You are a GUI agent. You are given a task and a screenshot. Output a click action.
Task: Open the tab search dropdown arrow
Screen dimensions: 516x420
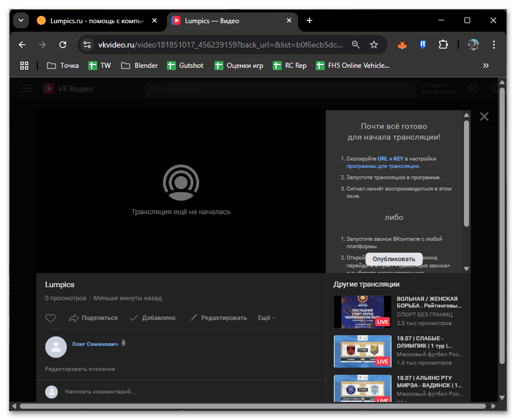click(21, 20)
